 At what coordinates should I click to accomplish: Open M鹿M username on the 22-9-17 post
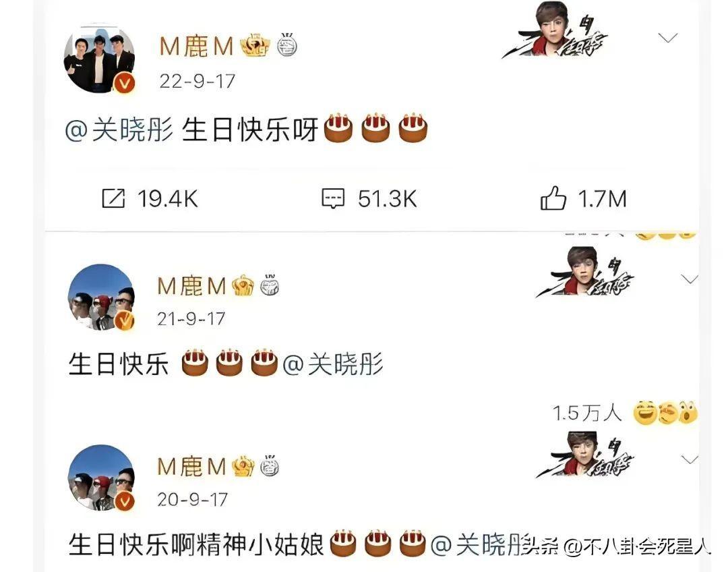(x=196, y=46)
